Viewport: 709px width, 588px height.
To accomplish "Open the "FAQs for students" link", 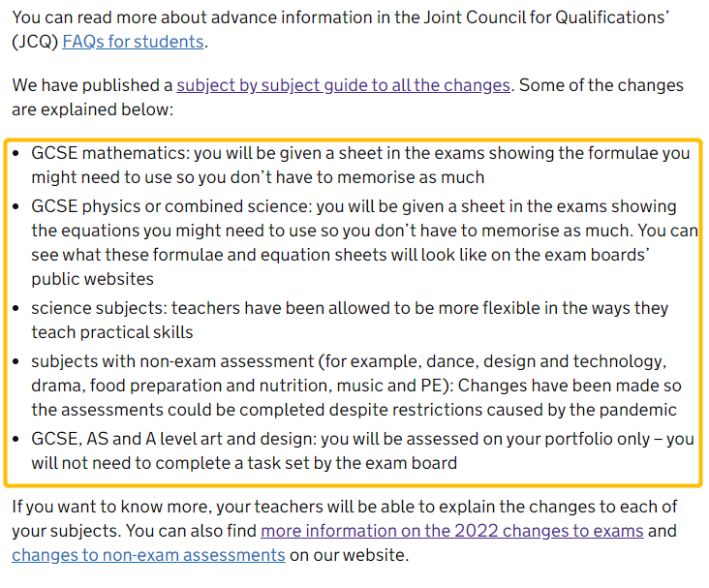I will pyautogui.click(x=133, y=42).
